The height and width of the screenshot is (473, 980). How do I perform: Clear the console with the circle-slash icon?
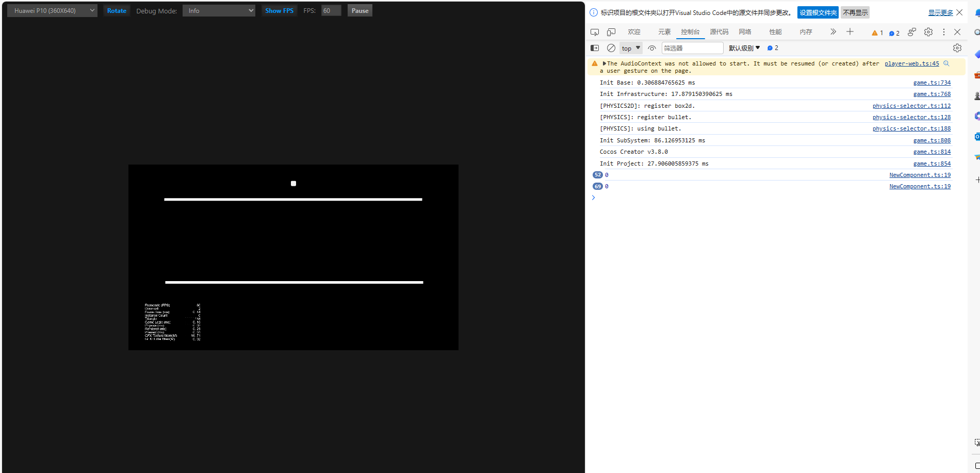click(611, 48)
